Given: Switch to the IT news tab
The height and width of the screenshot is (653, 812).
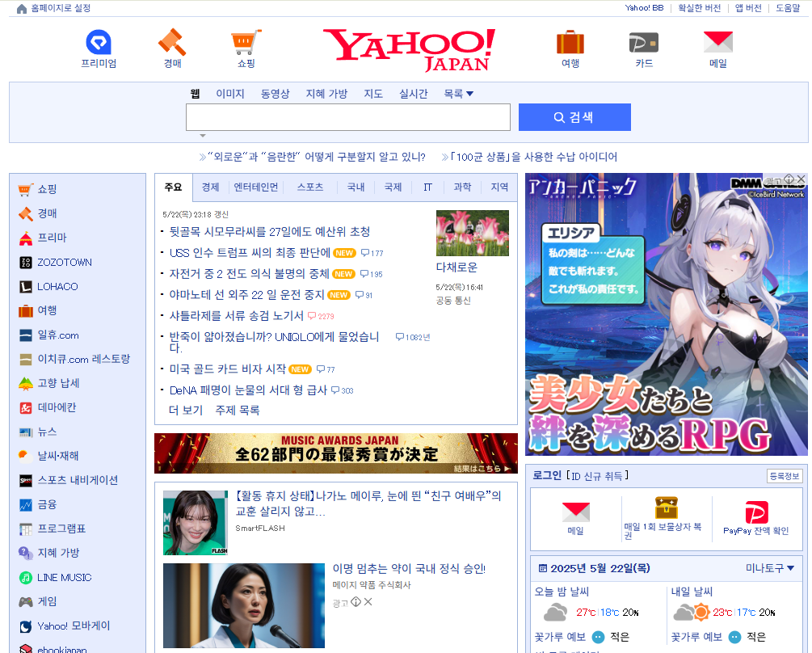Looking at the screenshot, I should pos(427,187).
